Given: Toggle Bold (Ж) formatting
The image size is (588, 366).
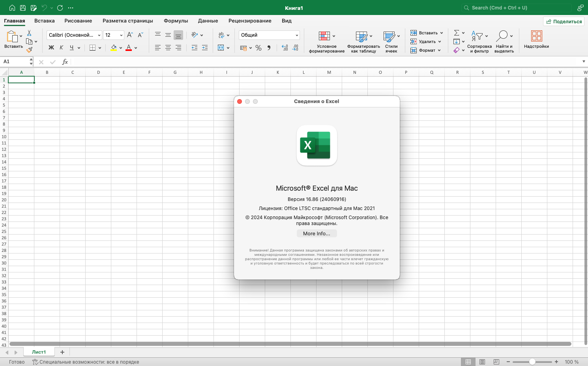Looking at the screenshot, I should [x=51, y=48].
